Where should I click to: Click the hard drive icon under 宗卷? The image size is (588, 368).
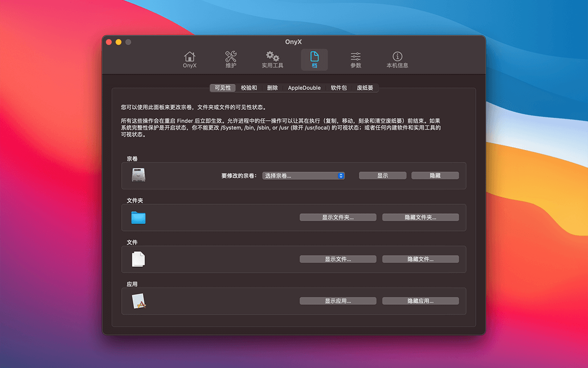pyautogui.click(x=139, y=175)
